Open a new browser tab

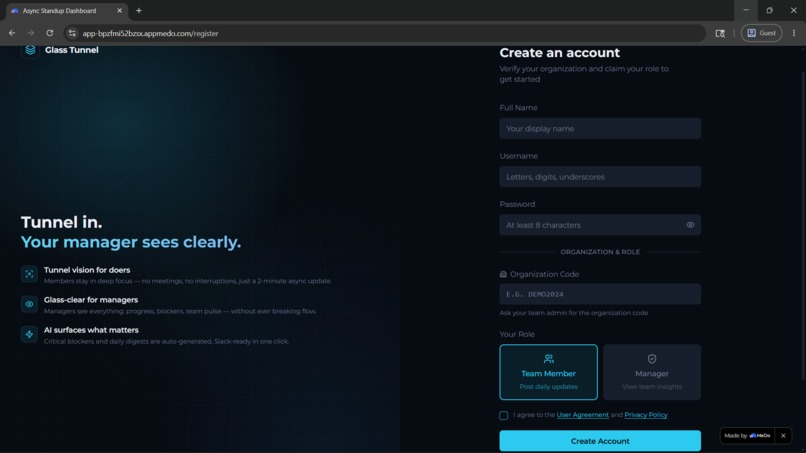[138, 10]
